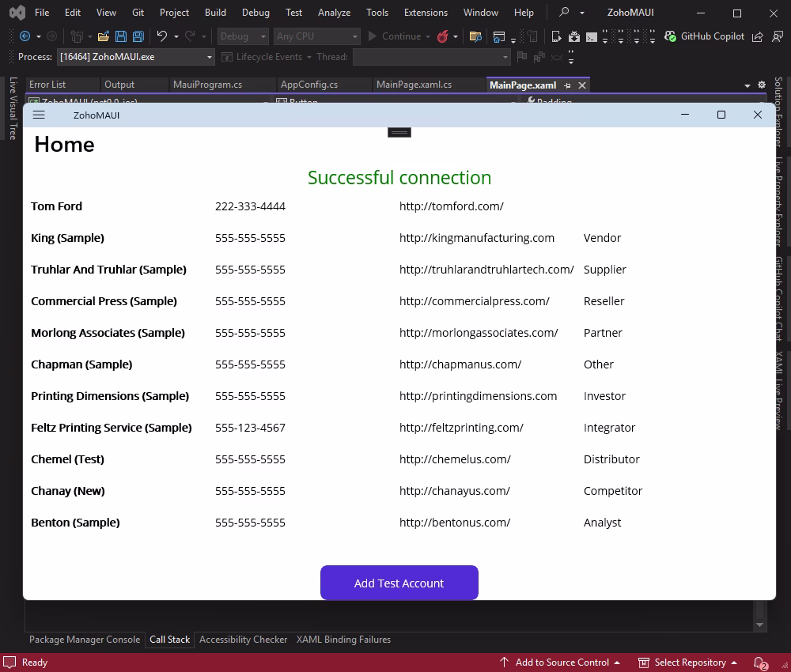Image resolution: width=791 pixels, height=672 pixels.
Task: Click the notifications bell in status bar
Action: click(x=759, y=663)
